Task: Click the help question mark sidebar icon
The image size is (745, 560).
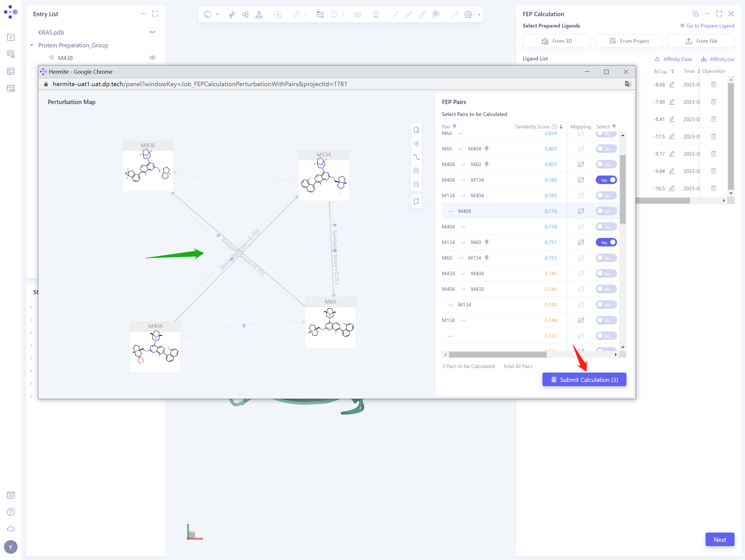Action: click(x=11, y=512)
